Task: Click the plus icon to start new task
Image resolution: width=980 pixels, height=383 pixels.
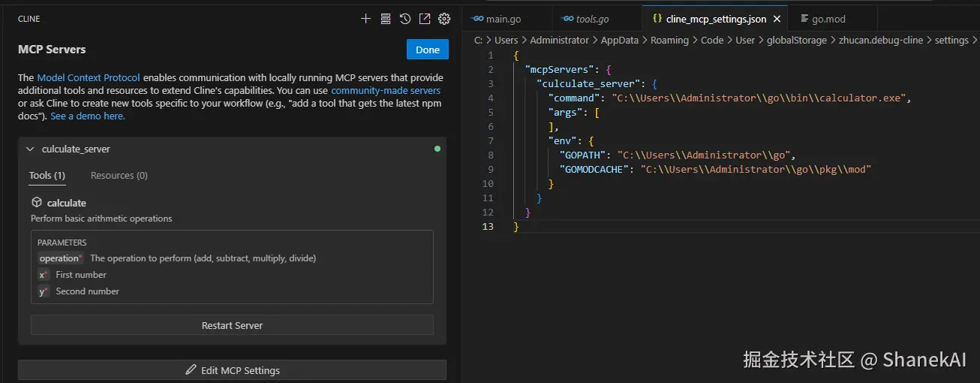Action: point(365,19)
